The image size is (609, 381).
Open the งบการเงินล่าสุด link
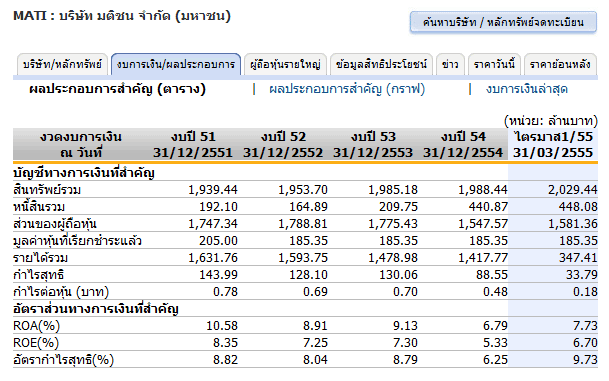click(527, 89)
